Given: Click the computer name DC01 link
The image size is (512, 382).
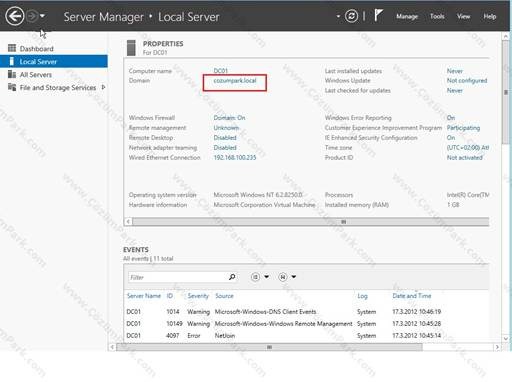Looking at the screenshot, I should [x=221, y=71].
